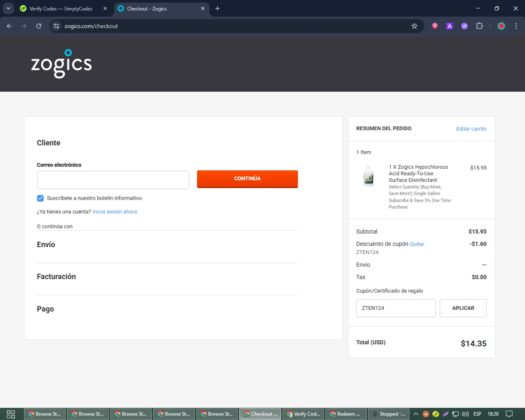The height and width of the screenshot is (420, 525).
Task: Click the Pago section heading
Action: pyautogui.click(x=45, y=309)
